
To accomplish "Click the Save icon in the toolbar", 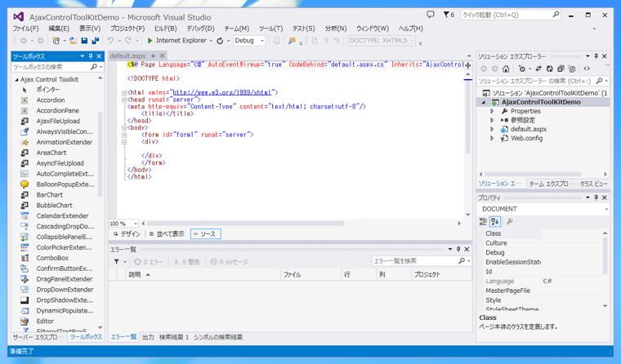I will pos(84,40).
